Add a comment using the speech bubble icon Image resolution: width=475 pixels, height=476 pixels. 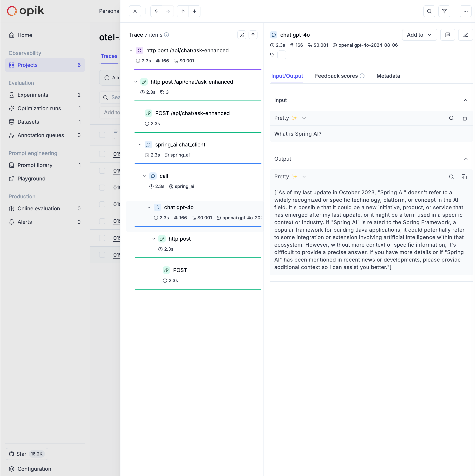(x=448, y=35)
